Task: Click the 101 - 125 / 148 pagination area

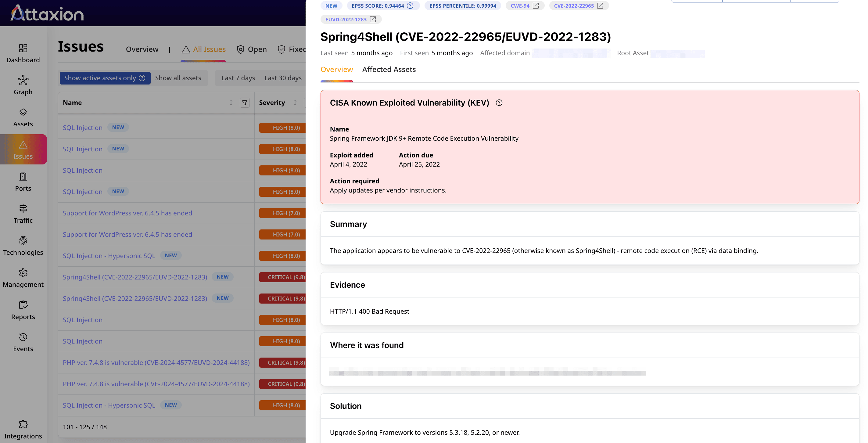Action: (x=85, y=427)
